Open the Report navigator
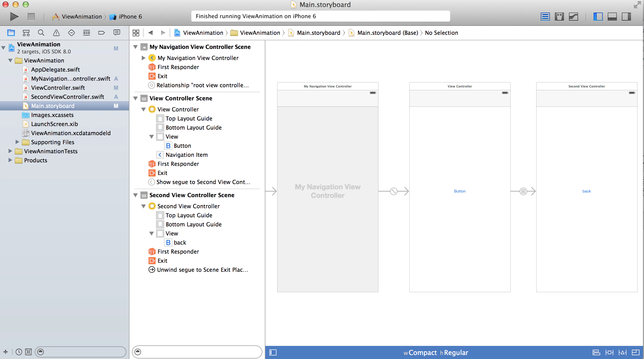644x359 pixels. (x=117, y=33)
